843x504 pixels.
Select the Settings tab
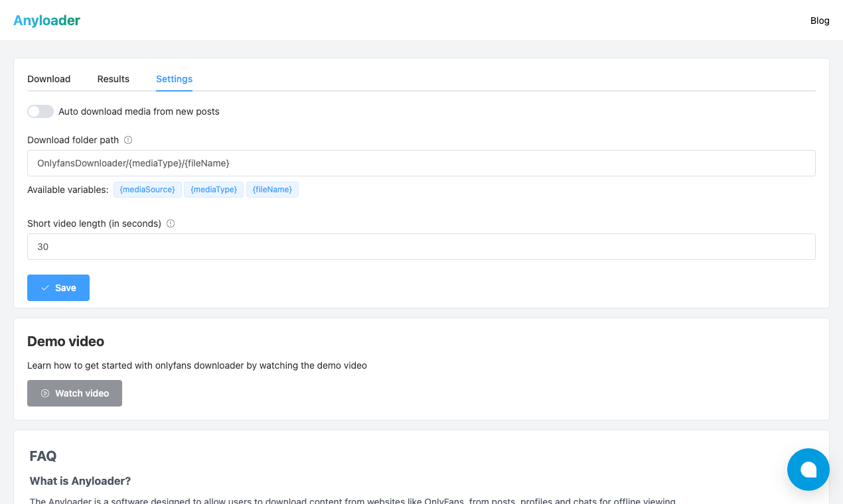[x=174, y=79]
